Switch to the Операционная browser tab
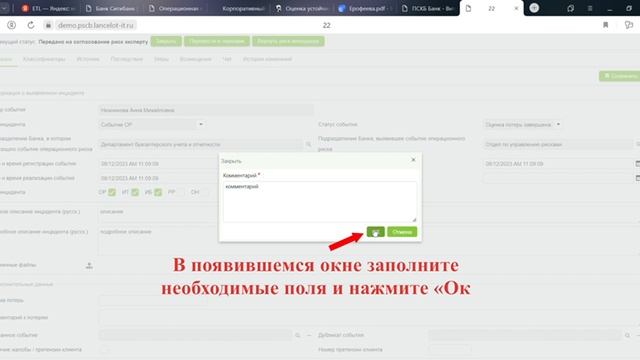 pos(175,8)
